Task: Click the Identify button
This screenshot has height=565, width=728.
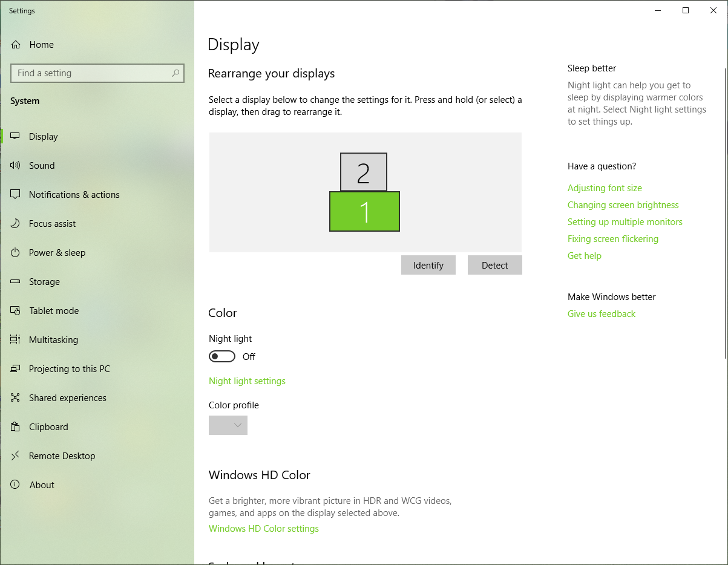Action: (428, 265)
